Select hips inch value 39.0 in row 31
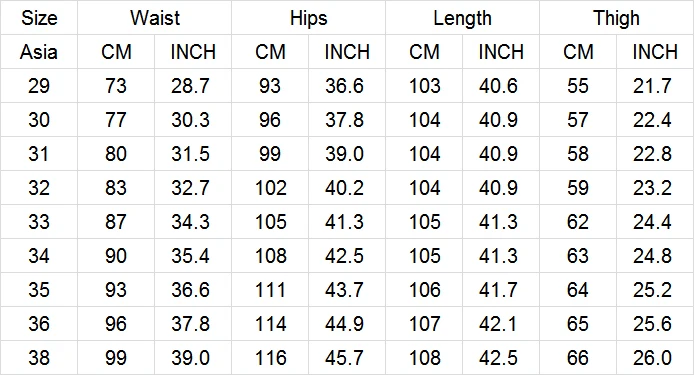The width and height of the screenshot is (694, 375). click(344, 154)
